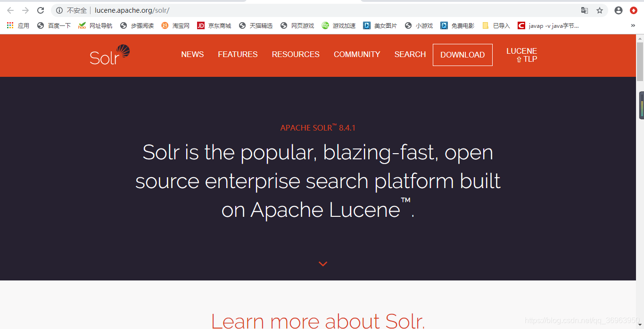Screen dimensions: 644x329
Task: Click the Solr logo in the navigation bar
Action: (x=109, y=55)
